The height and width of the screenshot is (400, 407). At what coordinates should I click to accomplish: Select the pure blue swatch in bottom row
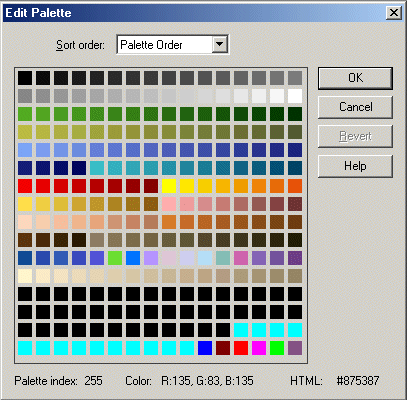pos(205,348)
